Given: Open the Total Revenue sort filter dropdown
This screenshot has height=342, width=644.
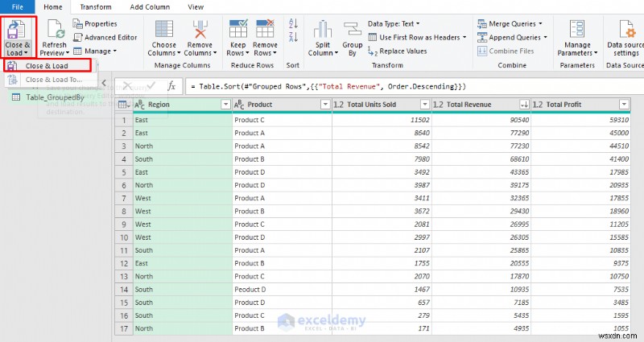Looking at the screenshot, I should 525,105.
